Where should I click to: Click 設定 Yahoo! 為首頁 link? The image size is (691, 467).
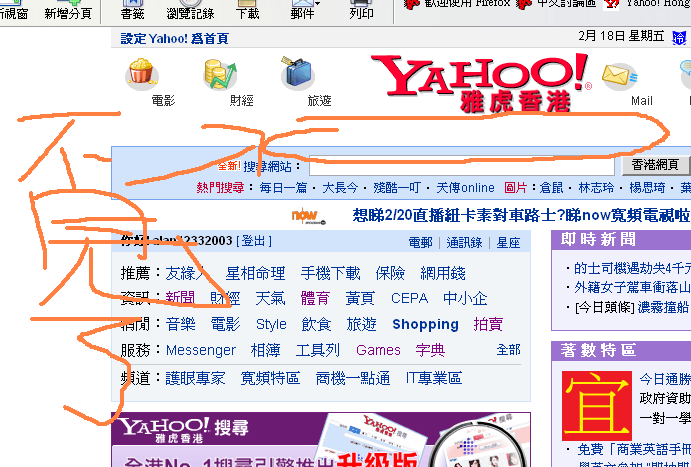tap(175, 39)
